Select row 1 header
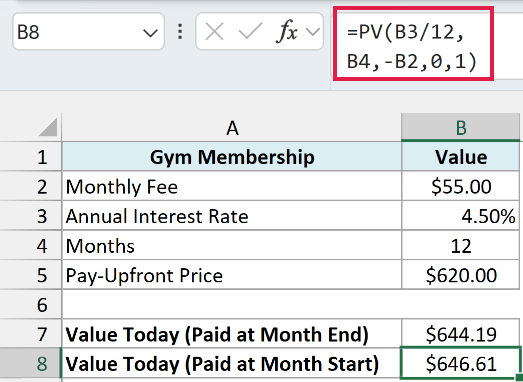 point(31,157)
